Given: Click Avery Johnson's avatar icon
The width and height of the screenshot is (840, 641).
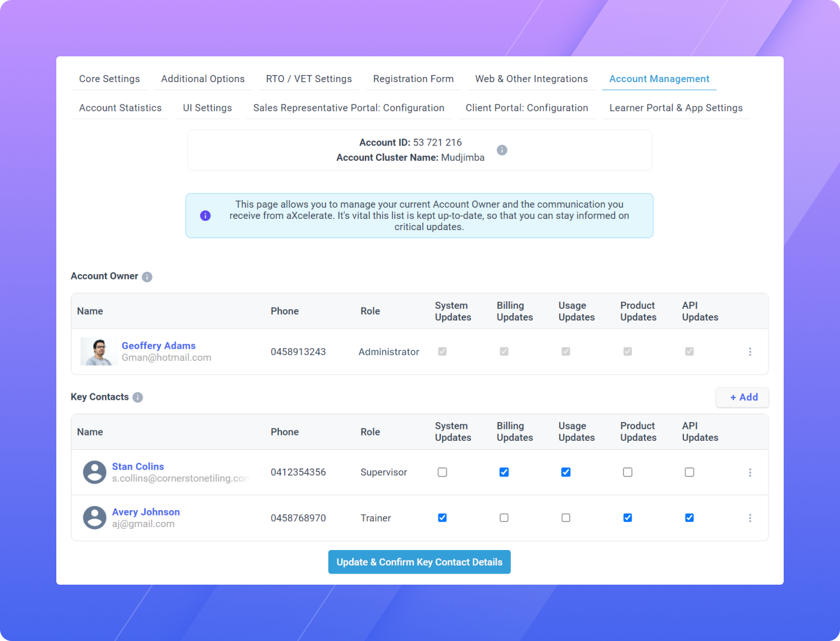Looking at the screenshot, I should 94,518.
